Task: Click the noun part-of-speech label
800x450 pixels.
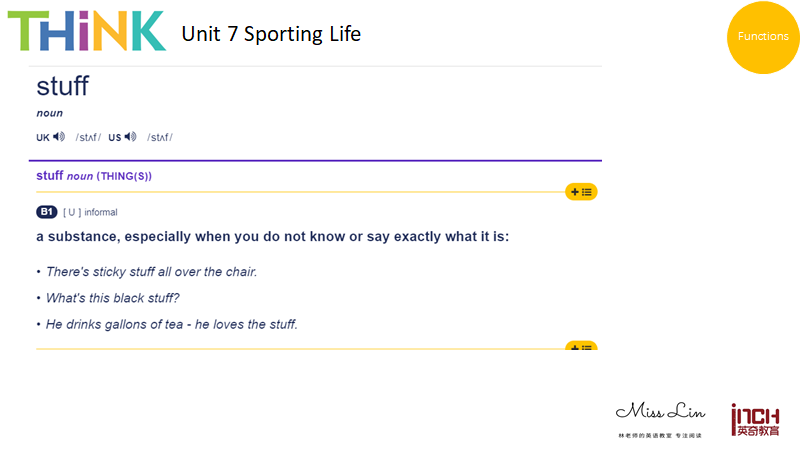Action: pyautogui.click(x=49, y=113)
